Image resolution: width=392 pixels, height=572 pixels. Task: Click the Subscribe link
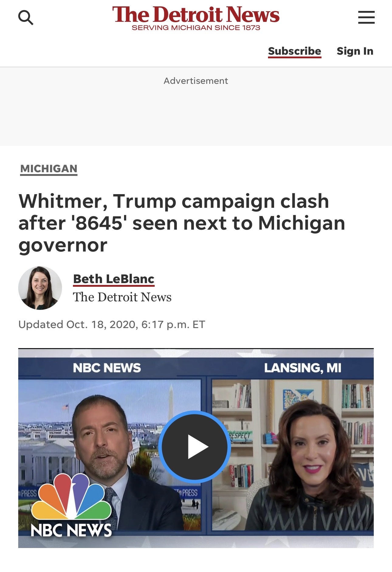294,51
